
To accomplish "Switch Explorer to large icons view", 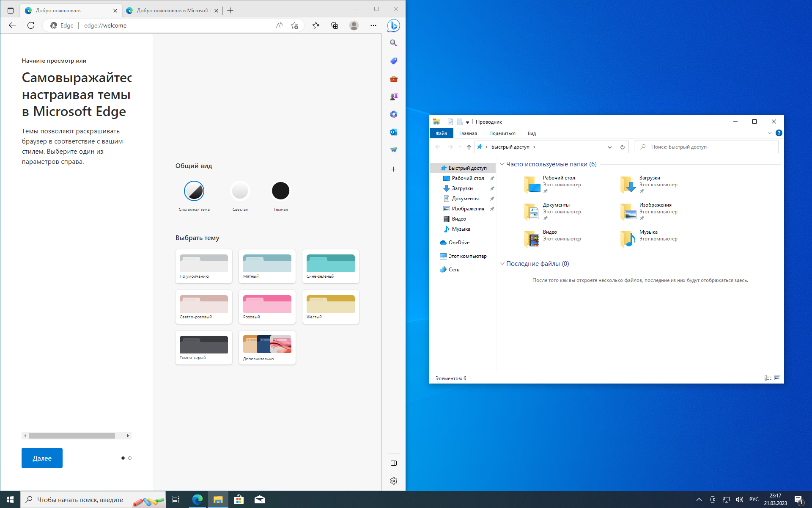I will point(777,378).
